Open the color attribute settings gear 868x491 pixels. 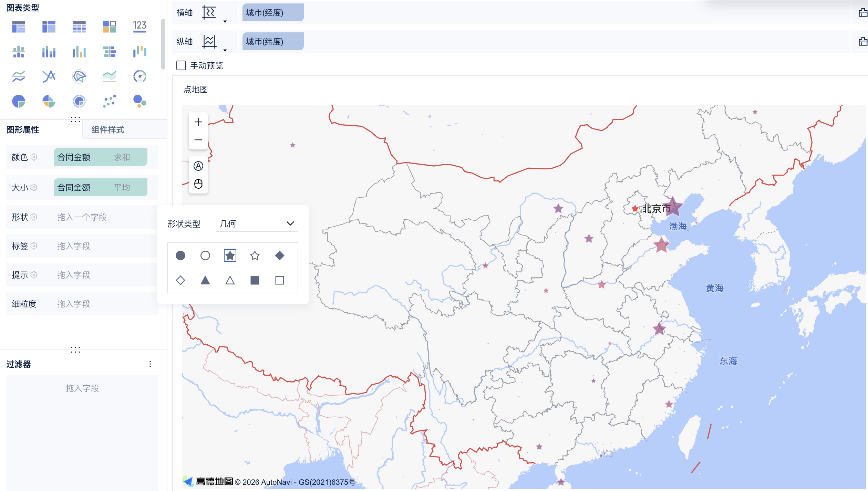pyautogui.click(x=34, y=157)
